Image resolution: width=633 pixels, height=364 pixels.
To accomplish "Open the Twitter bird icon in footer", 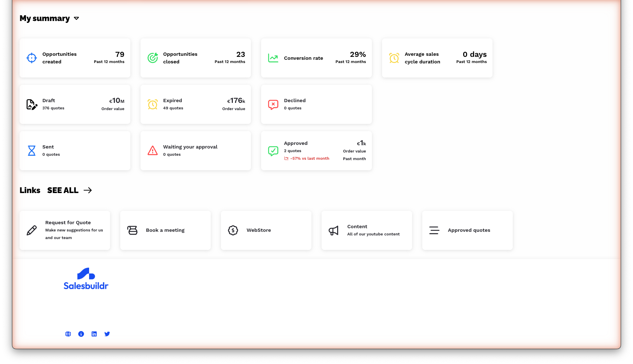I will point(107,334).
